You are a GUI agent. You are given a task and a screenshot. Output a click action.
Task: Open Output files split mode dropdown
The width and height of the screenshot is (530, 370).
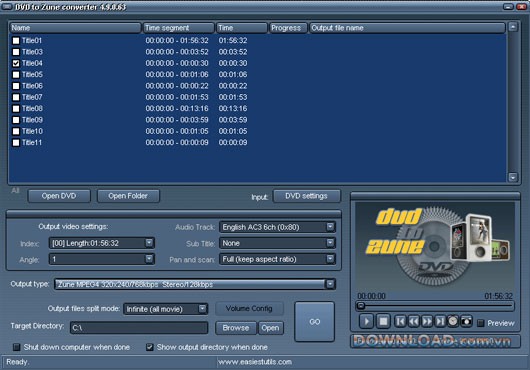(x=202, y=309)
